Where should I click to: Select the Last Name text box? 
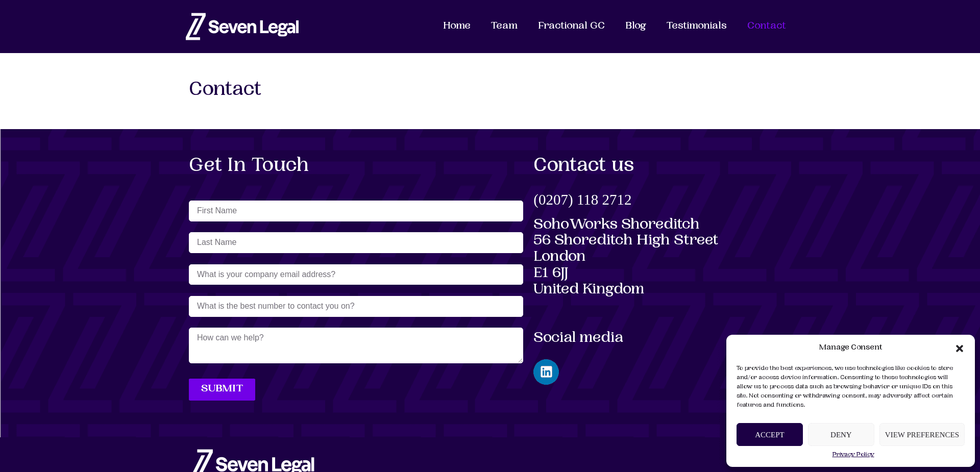pyautogui.click(x=356, y=242)
